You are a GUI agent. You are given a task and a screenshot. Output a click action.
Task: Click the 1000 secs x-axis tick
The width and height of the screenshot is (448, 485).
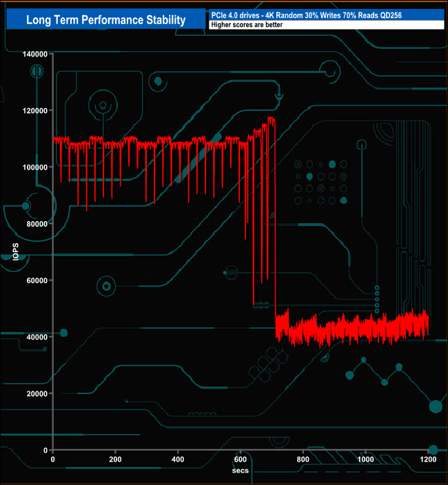pyautogui.click(x=365, y=460)
